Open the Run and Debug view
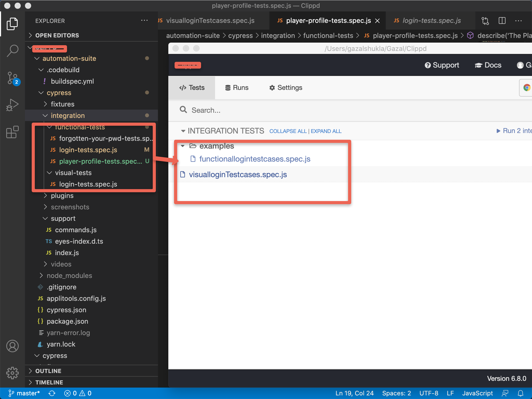The image size is (532, 399). [12, 105]
